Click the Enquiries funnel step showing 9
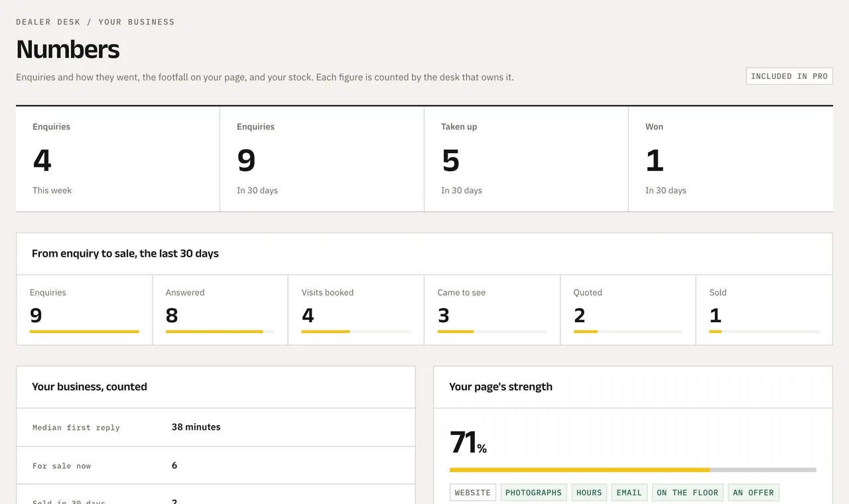The width and height of the screenshot is (849, 504). pos(84,310)
